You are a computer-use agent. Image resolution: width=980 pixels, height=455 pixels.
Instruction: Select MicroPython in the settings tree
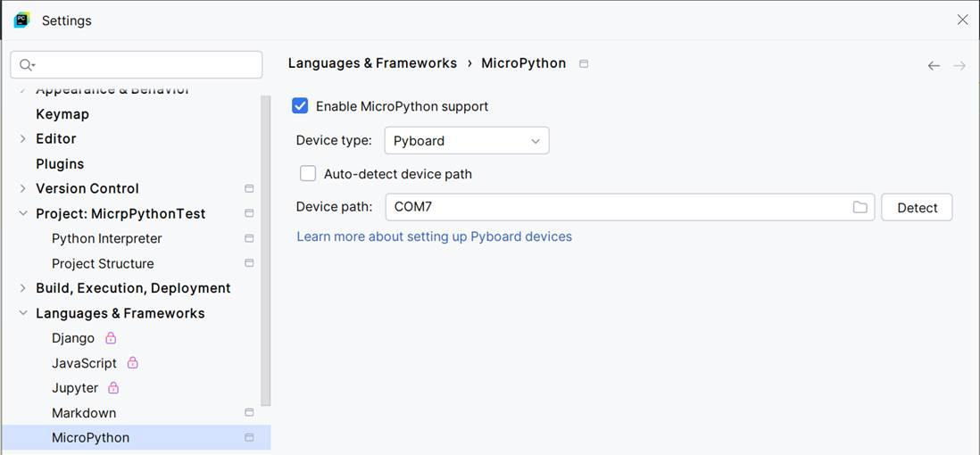[x=136, y=437]
